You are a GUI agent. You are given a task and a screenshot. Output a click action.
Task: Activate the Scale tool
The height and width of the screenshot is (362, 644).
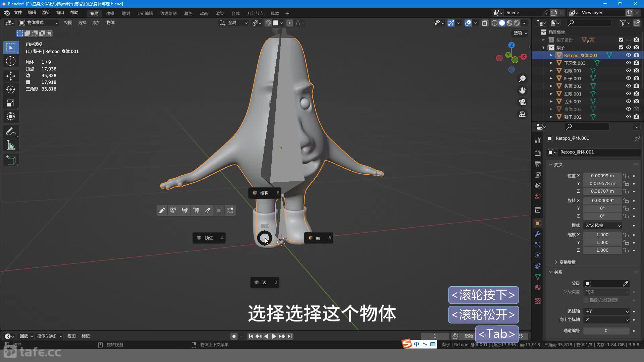11,103
